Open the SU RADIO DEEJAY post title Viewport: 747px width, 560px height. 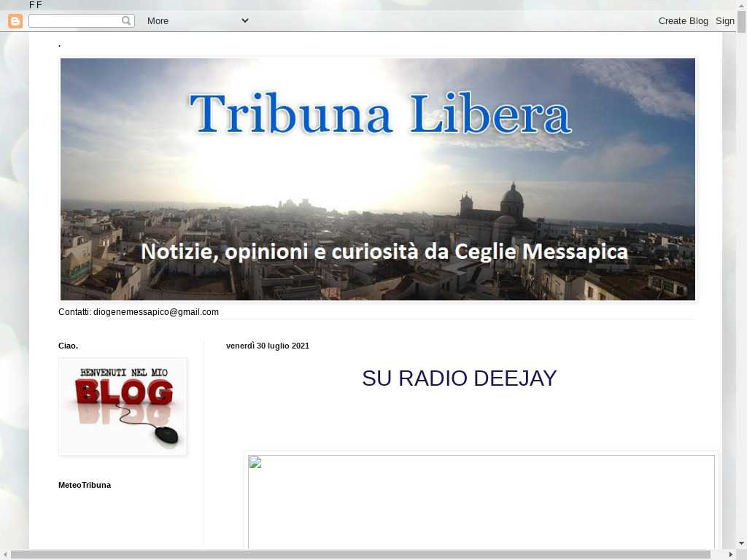tap(460, 378)
